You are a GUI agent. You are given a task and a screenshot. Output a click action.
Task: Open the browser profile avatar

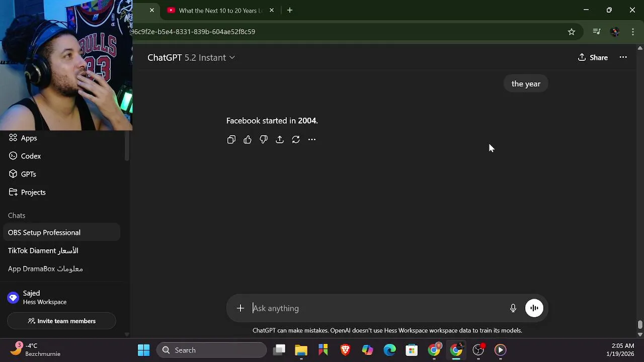[x=615, y=32]
